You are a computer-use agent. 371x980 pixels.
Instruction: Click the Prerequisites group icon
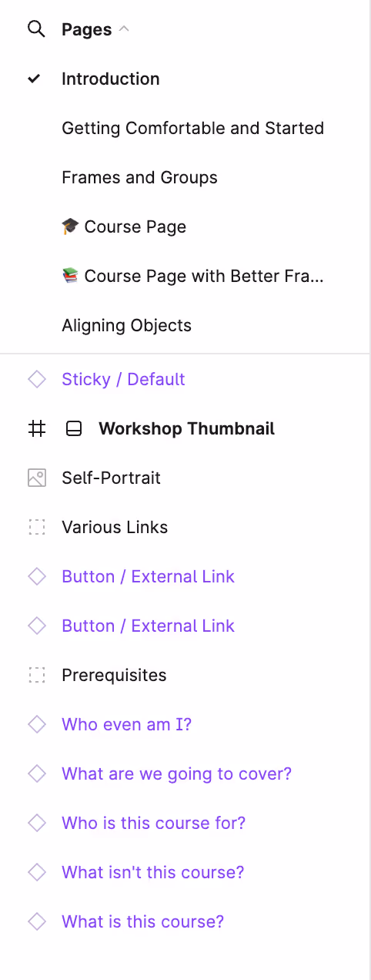click(36, 675)
